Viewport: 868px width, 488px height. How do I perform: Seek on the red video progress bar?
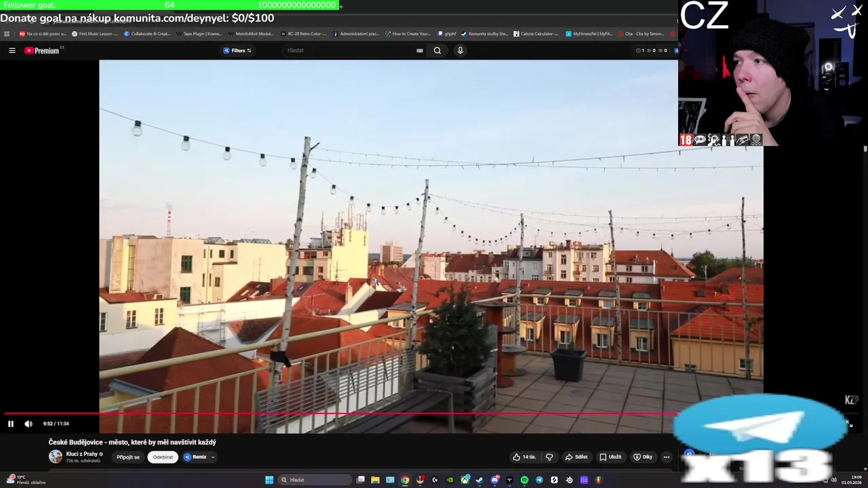tap(340, 413)
